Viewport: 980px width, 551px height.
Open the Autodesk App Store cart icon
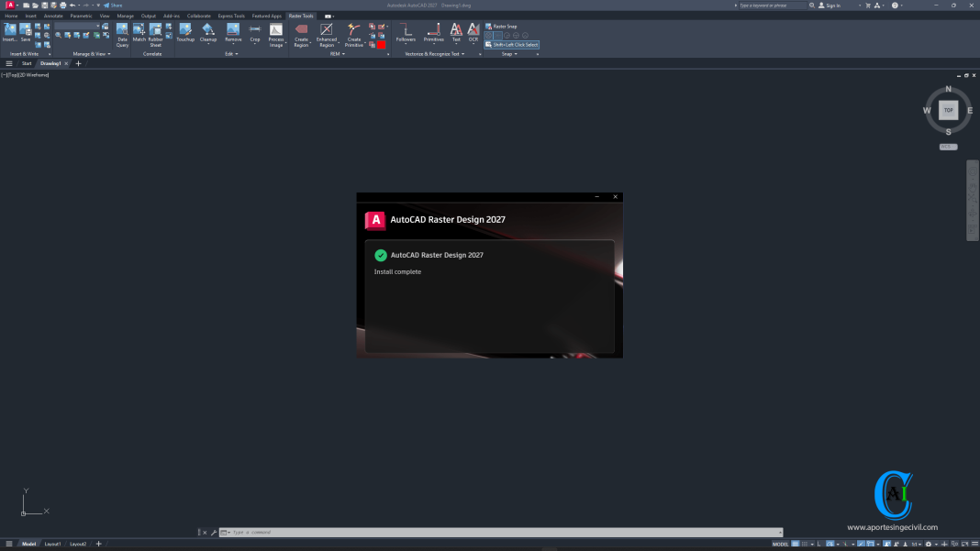(x=867, y=5)
